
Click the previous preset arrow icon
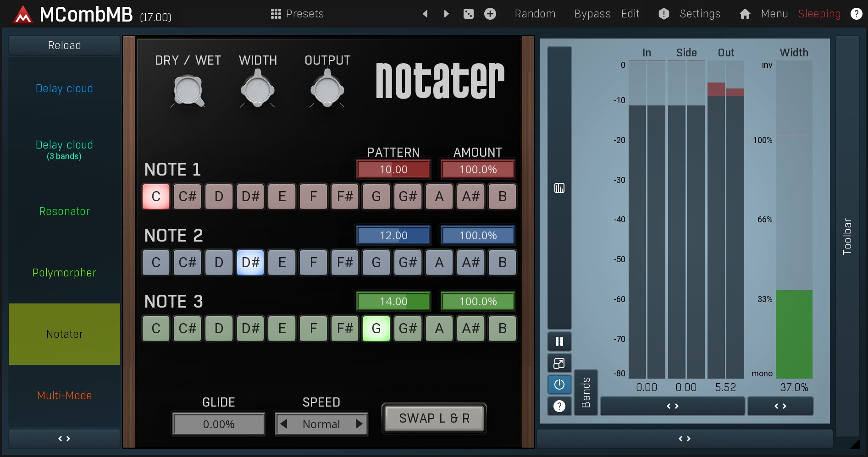(425, 14)
